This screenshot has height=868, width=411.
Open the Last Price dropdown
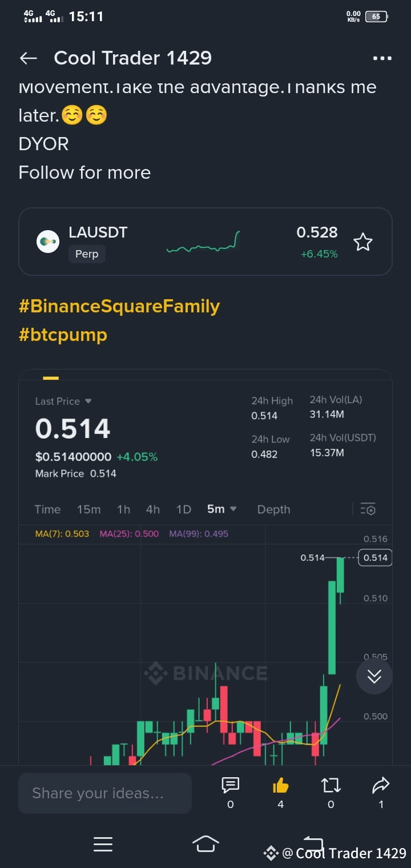coord(63,401)
